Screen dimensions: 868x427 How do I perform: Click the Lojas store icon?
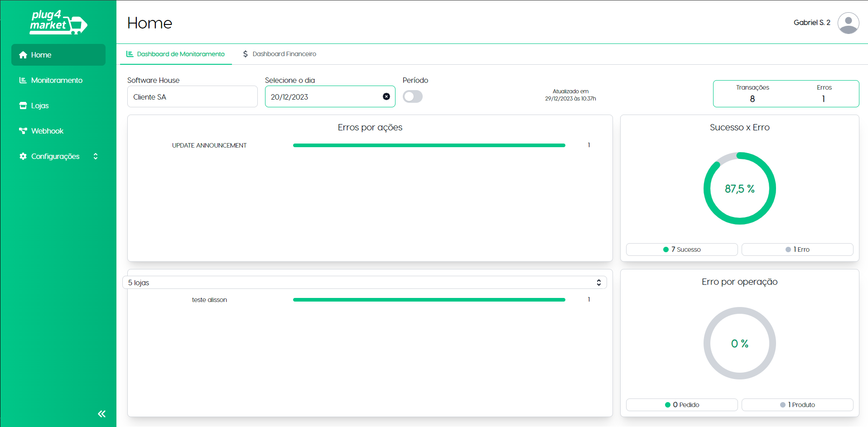[23, 106]
